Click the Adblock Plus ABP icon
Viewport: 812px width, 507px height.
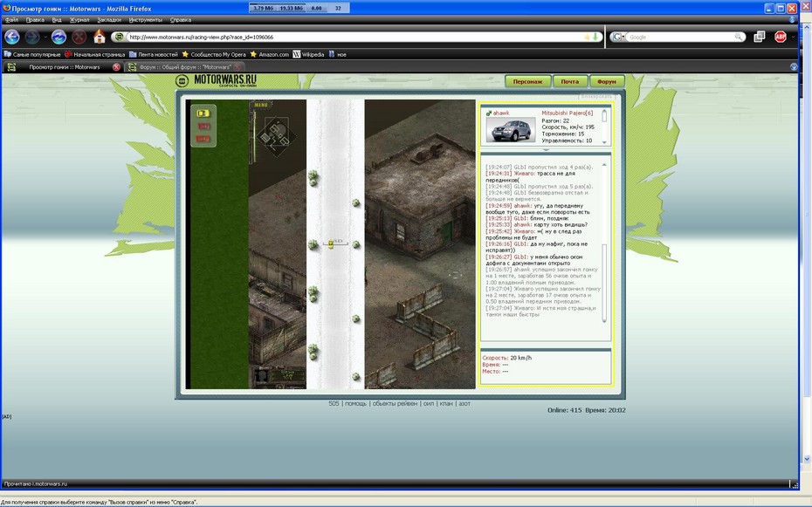(780, 37)
